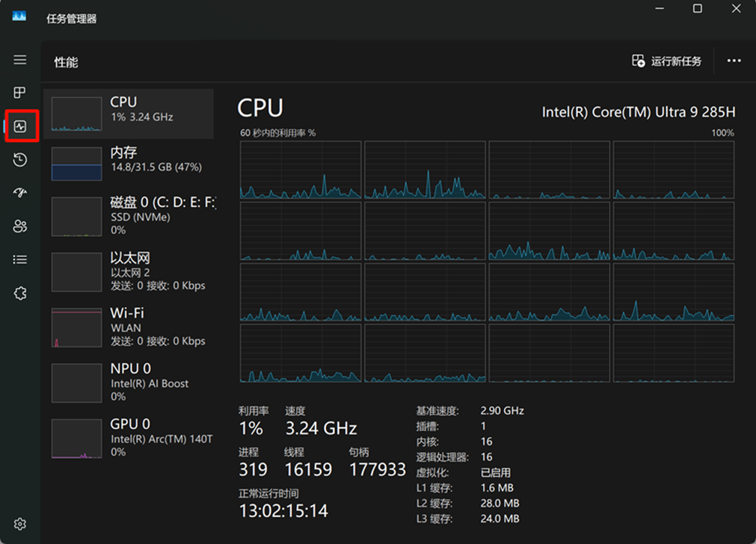Screen dimensions: 756x544
Task: Select the CPU performance item
Action: pyautogui.click(x=129, y=114)
